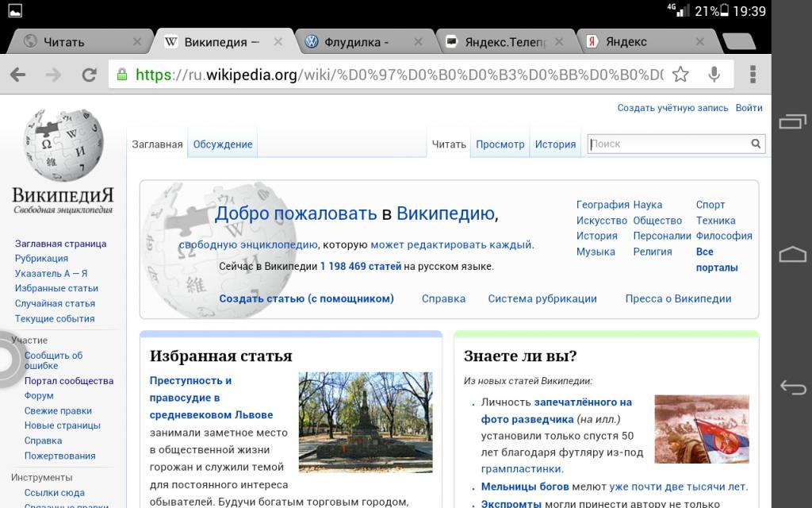812x508 pixels.
Task: Open Свежие правки sidebar link
Action: pos(58,410)
